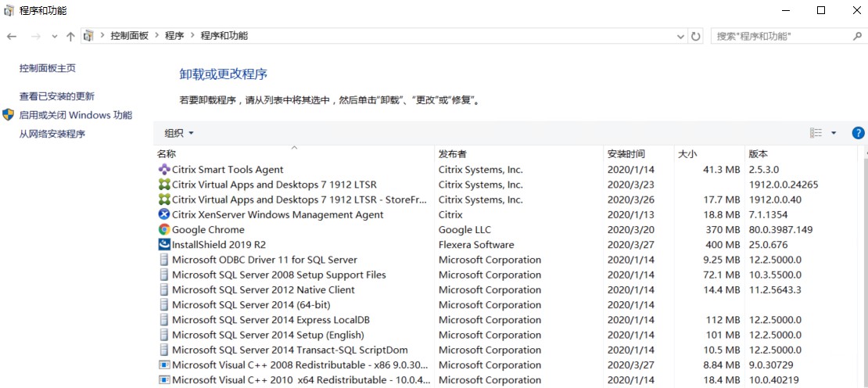Click the blue help question mark icon

pyautogui.click(x=858, y=133)
